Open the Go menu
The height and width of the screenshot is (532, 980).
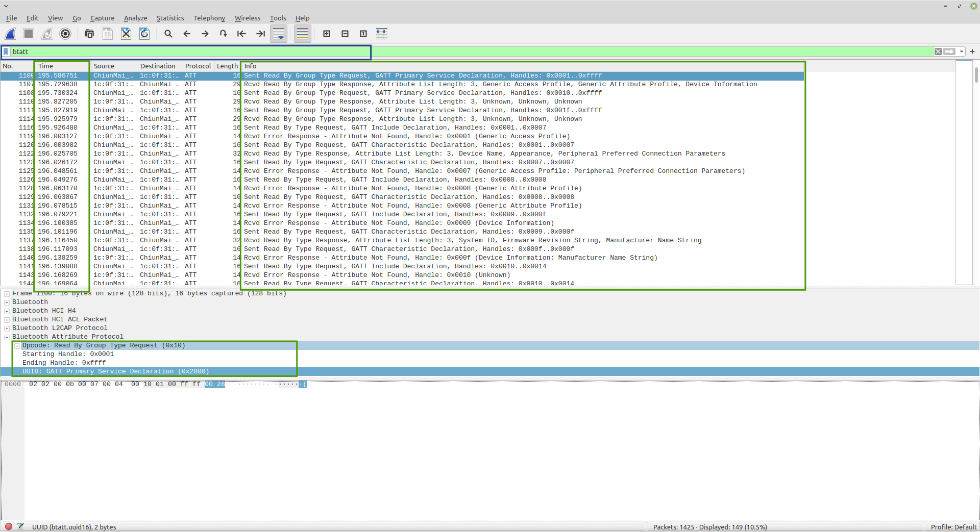coord(77,18)
